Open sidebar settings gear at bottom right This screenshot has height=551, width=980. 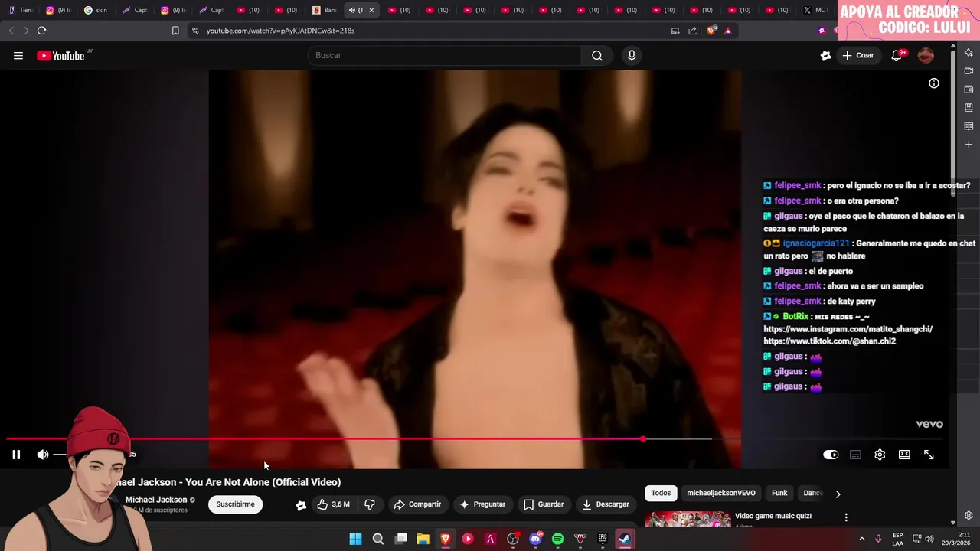969,516
